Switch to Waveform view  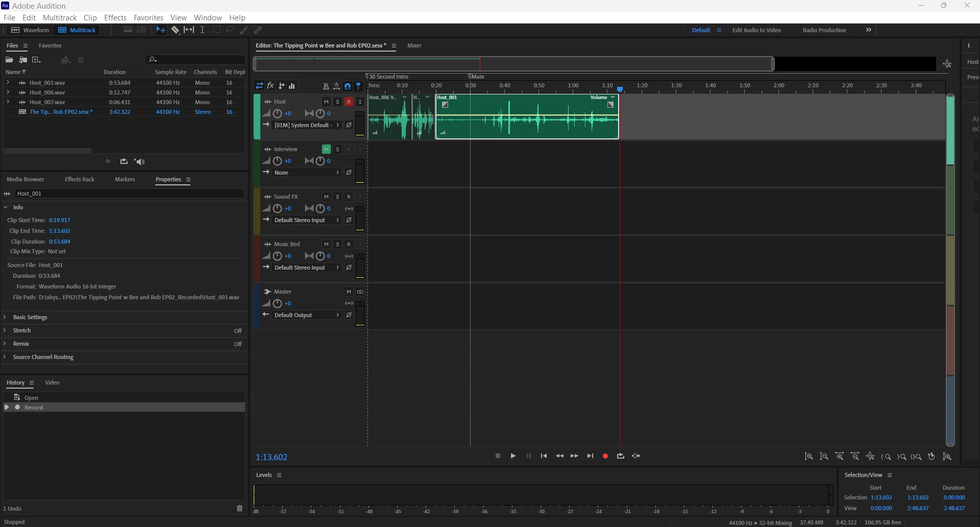pos(30,30)
